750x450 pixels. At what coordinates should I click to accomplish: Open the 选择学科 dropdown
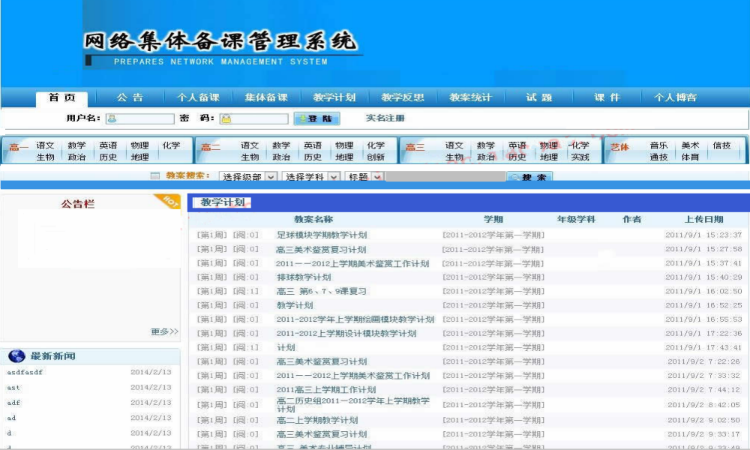point(311,176)
